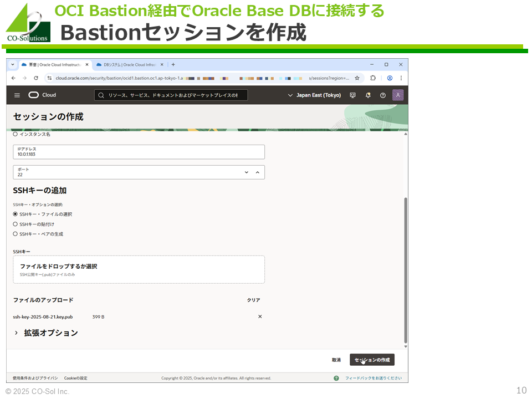Click the ポート input field

tap(139, 172)
